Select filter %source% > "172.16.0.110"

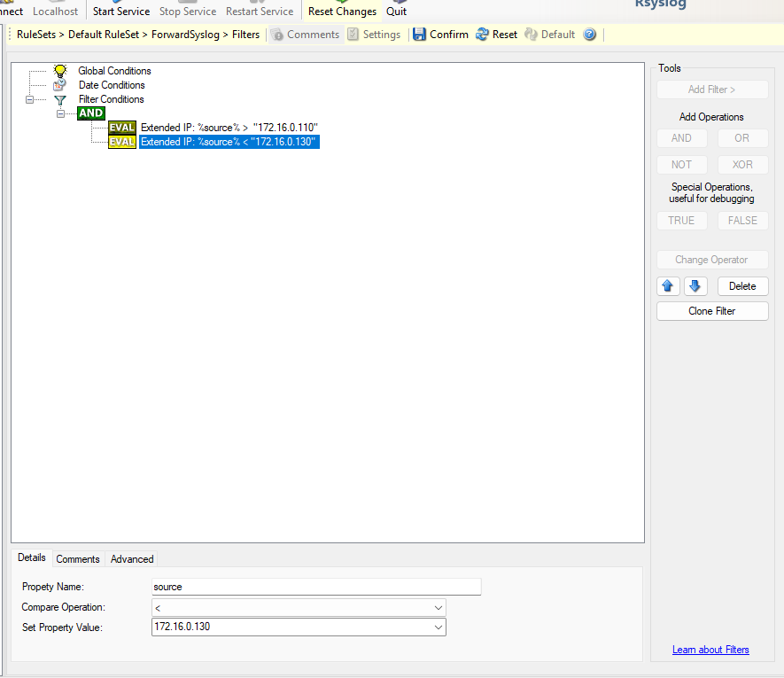229,128
